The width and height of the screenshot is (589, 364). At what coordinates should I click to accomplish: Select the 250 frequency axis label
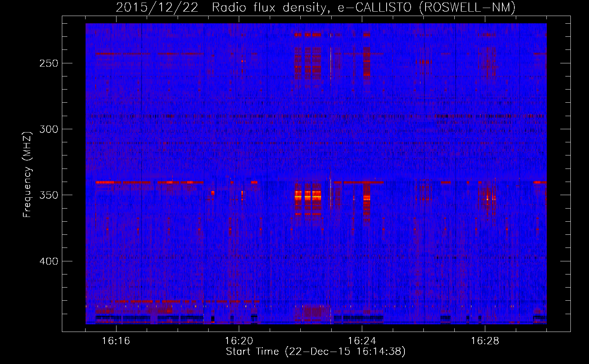49,63
